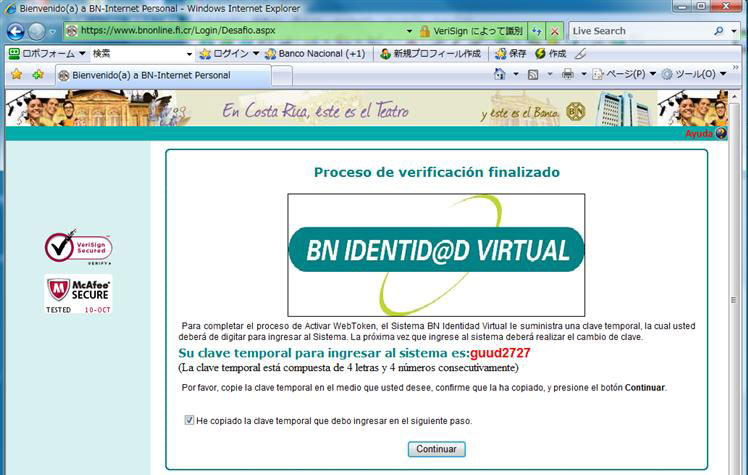
Task: Expand the address bar history dropdown arrow
Action: click(x=409, y=31)
